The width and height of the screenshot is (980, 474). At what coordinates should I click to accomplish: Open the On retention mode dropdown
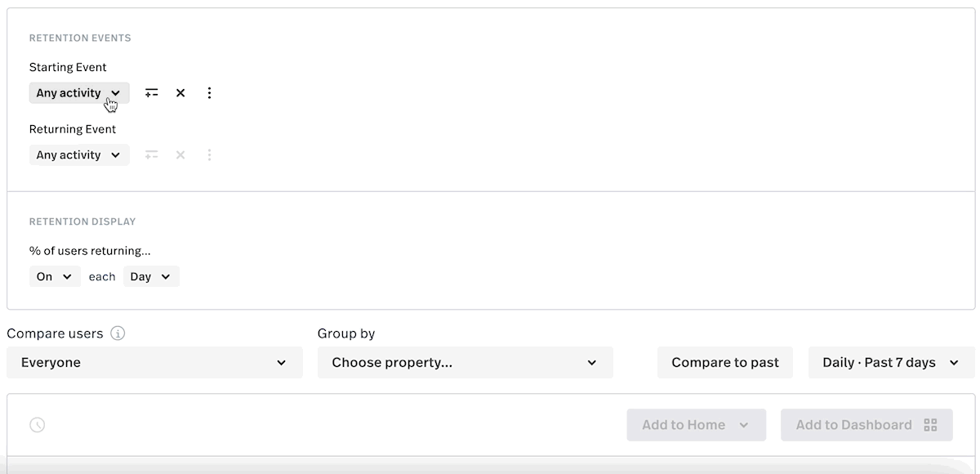click(55, 277)
